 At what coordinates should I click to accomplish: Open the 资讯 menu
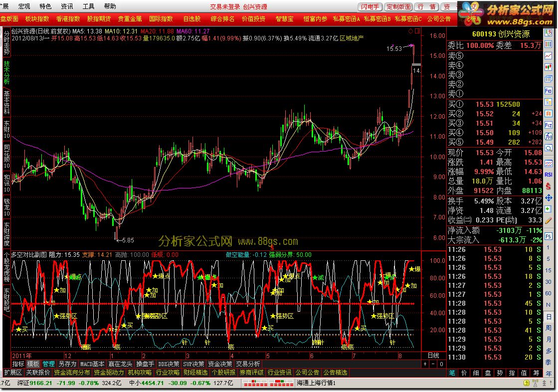[67, 6]
